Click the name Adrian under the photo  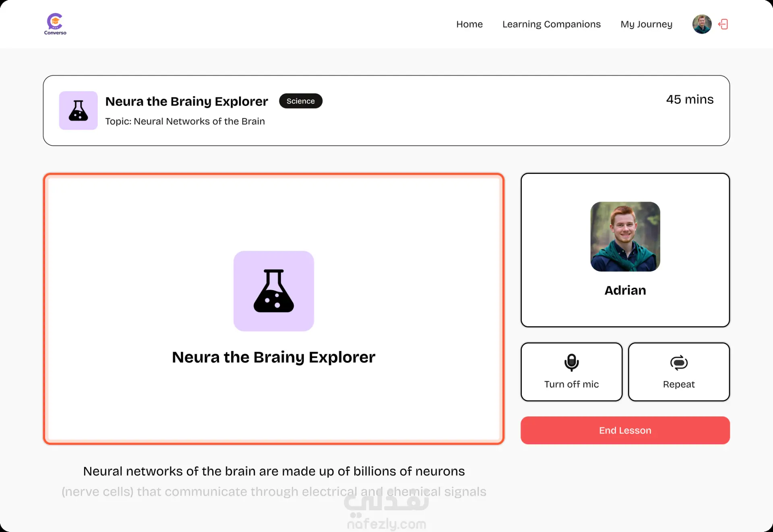tap(625, 290)
